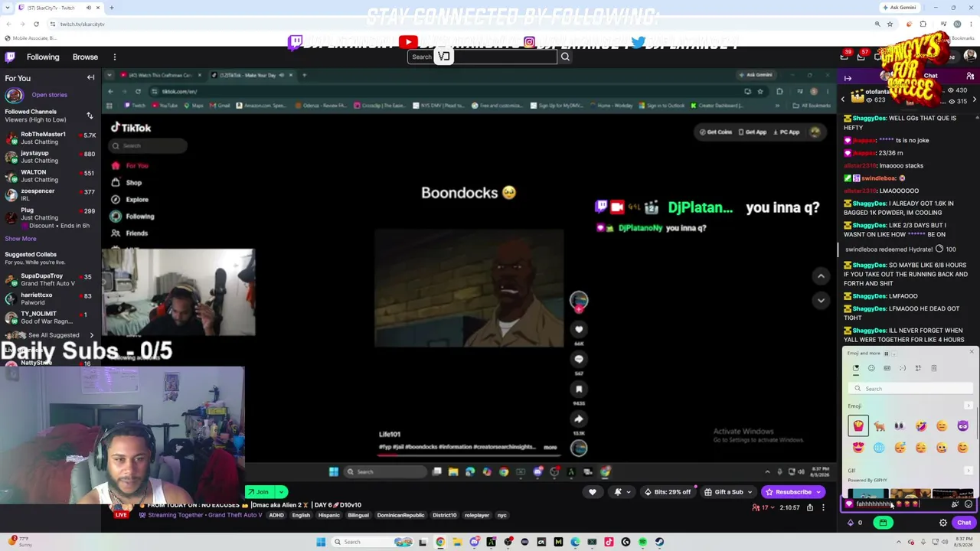The image size is (980, 551).
Task: Collapse the stream chat panel
Action: (x=848, y=78)
